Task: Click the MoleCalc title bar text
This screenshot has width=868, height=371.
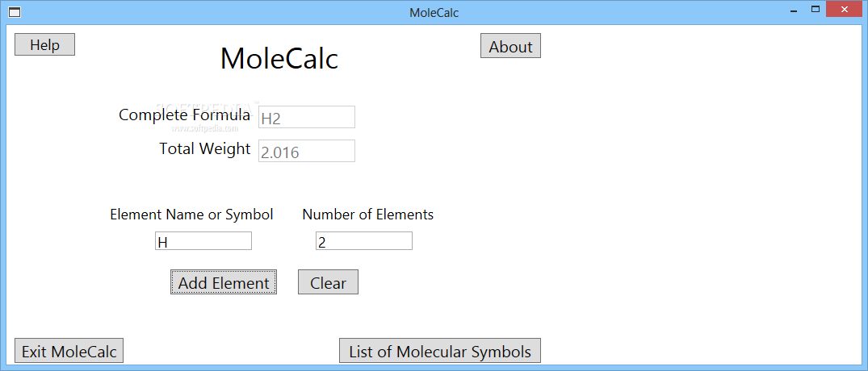Action: tap(434, 12)
